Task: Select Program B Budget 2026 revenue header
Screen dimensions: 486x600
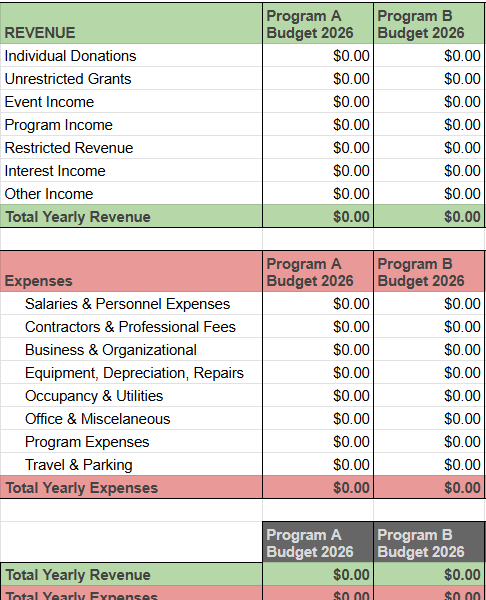Action: tap(429, 23)
